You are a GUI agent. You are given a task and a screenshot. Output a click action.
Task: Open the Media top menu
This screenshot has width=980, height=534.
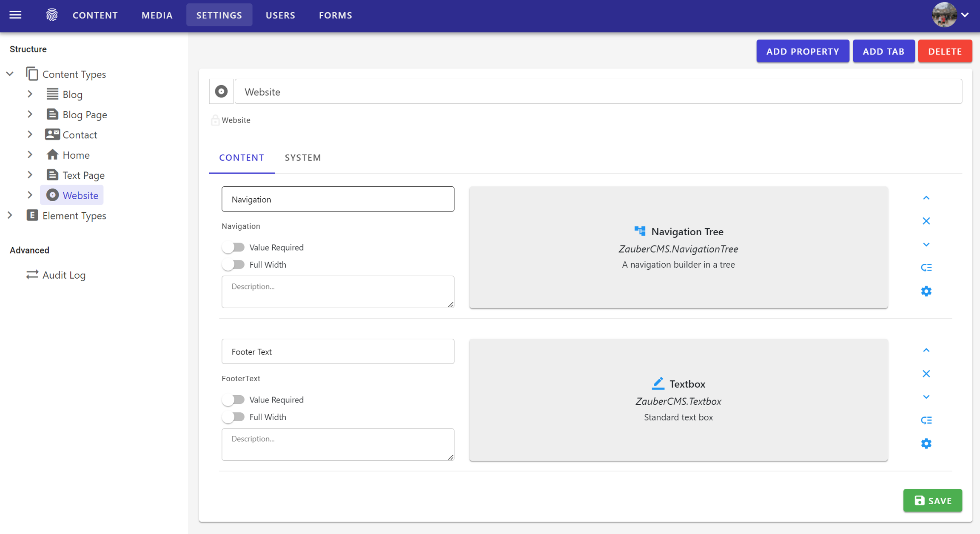point(157,15)
